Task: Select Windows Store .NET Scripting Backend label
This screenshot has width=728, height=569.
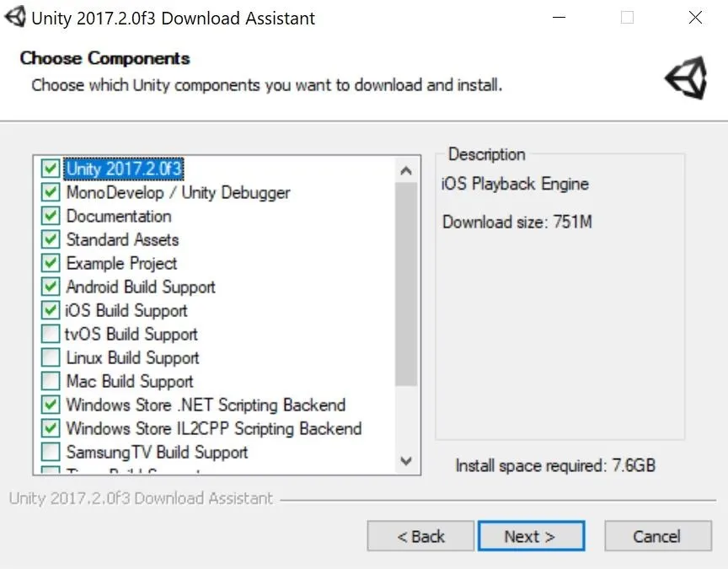Action: pos(206,405)
